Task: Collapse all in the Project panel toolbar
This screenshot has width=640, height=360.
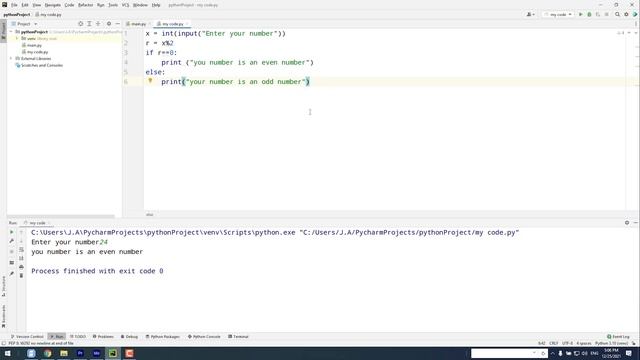Action: [x=98, y=24]
